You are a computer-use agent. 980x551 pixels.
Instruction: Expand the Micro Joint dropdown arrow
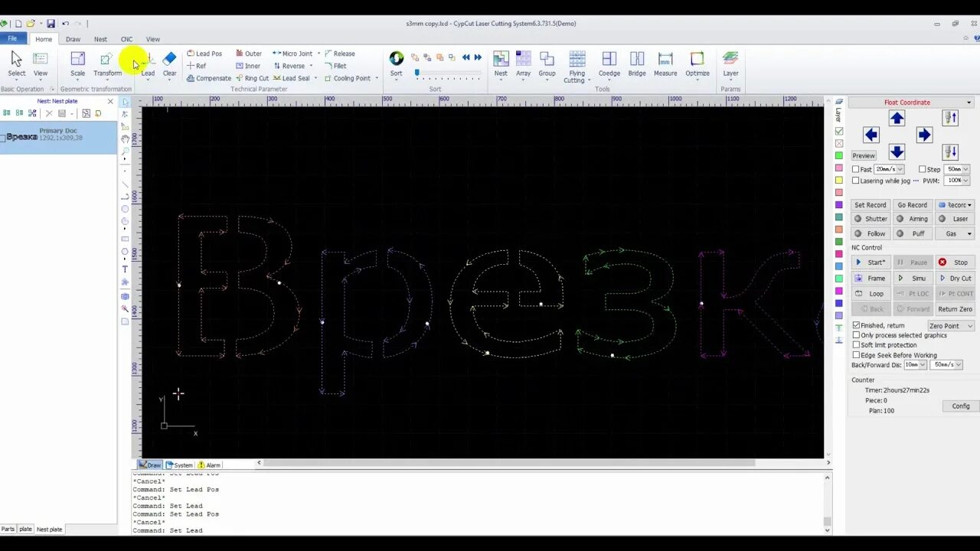click(x=317, y=54)
